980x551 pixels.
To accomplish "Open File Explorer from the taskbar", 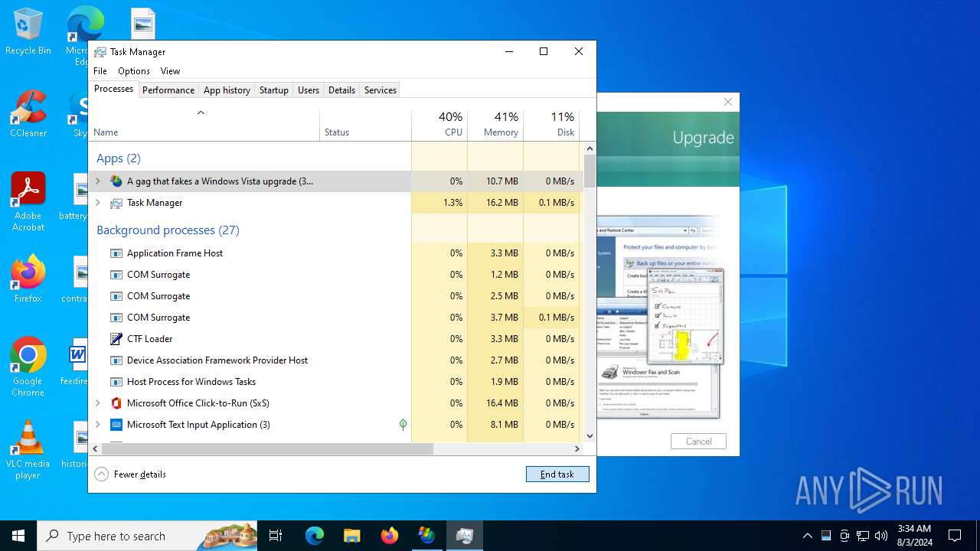I will pos(352,536).
